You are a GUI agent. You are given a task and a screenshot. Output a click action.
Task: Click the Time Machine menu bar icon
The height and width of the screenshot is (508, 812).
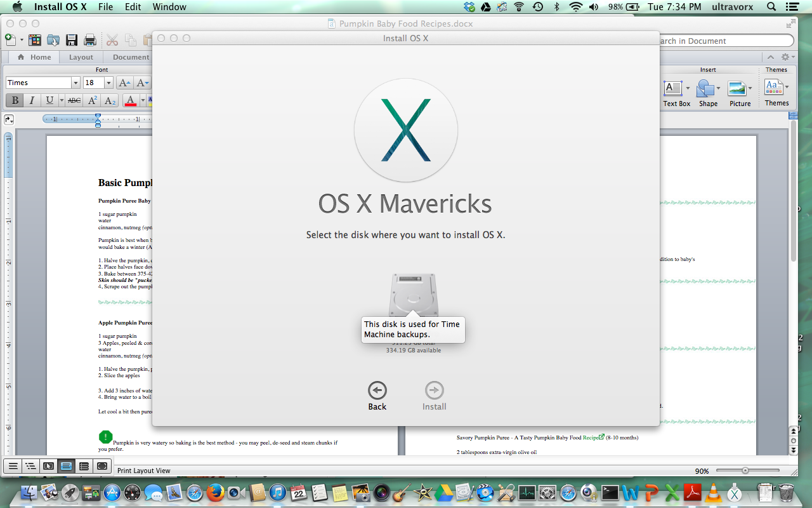[x=537, y=7]
